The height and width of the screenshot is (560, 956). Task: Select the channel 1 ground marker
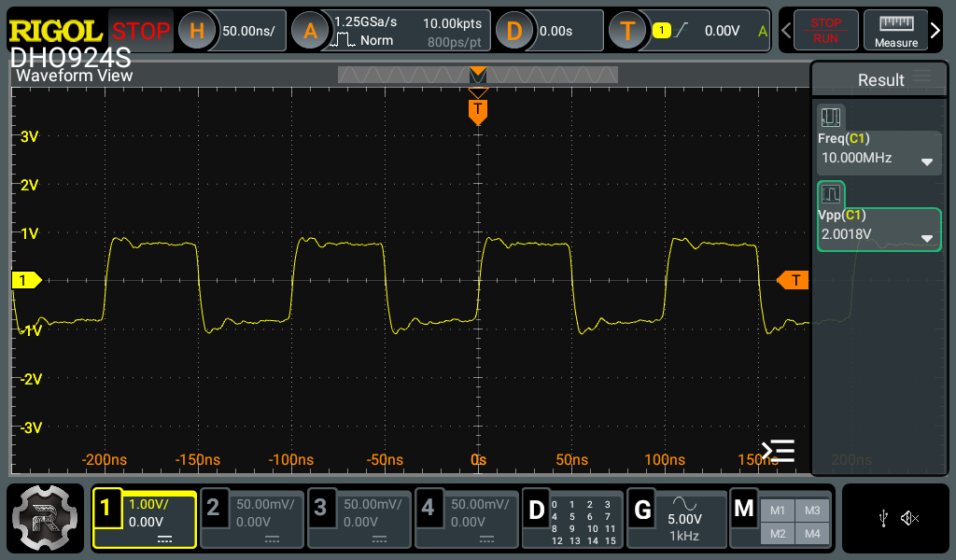(27, 280)
